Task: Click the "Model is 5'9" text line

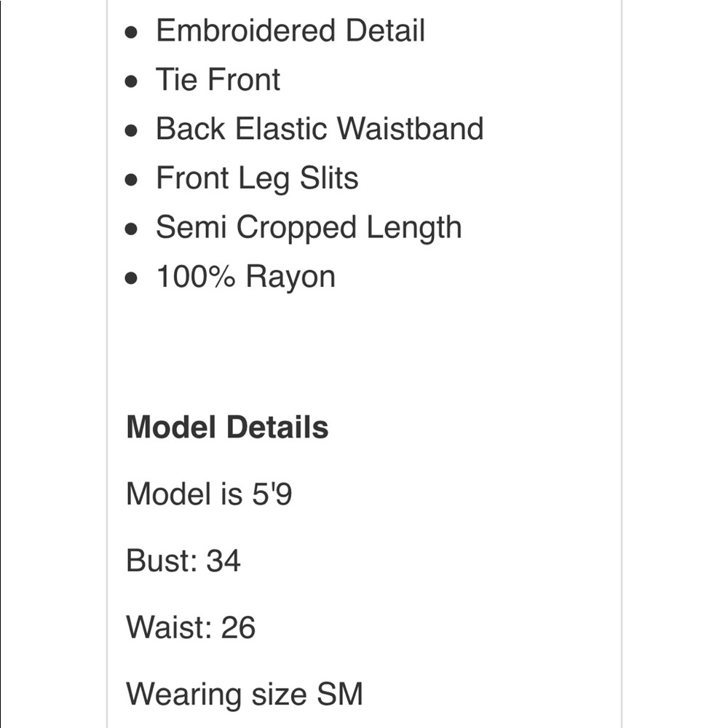Action: pyautogui.click(x=209, y=495)
